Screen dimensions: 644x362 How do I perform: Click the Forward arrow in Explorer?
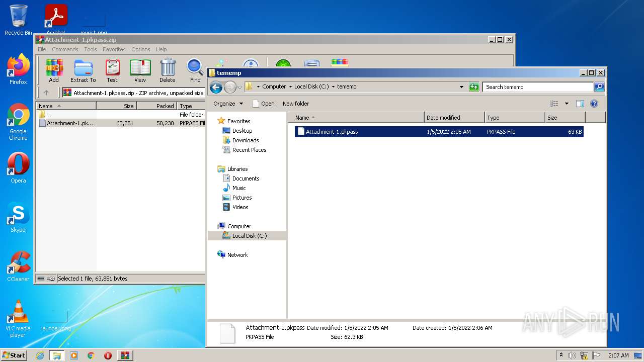click(x=230, y=87)
